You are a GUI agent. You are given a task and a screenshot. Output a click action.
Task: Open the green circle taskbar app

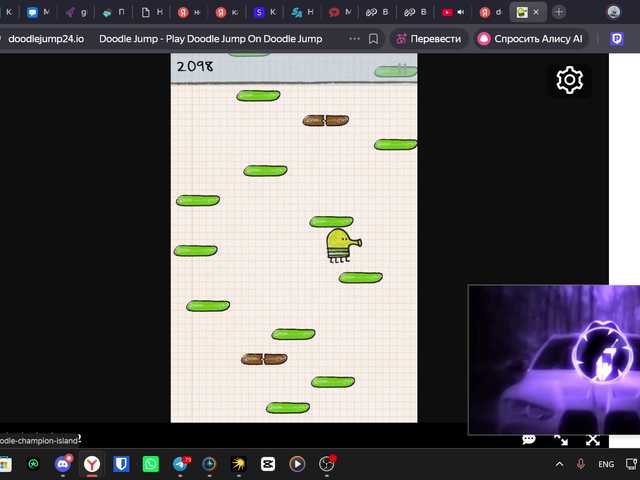pos(33,464)
